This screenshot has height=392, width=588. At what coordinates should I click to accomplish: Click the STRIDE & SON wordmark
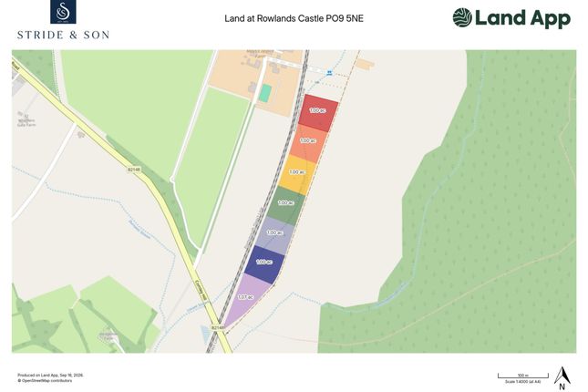tap(64, 36)
